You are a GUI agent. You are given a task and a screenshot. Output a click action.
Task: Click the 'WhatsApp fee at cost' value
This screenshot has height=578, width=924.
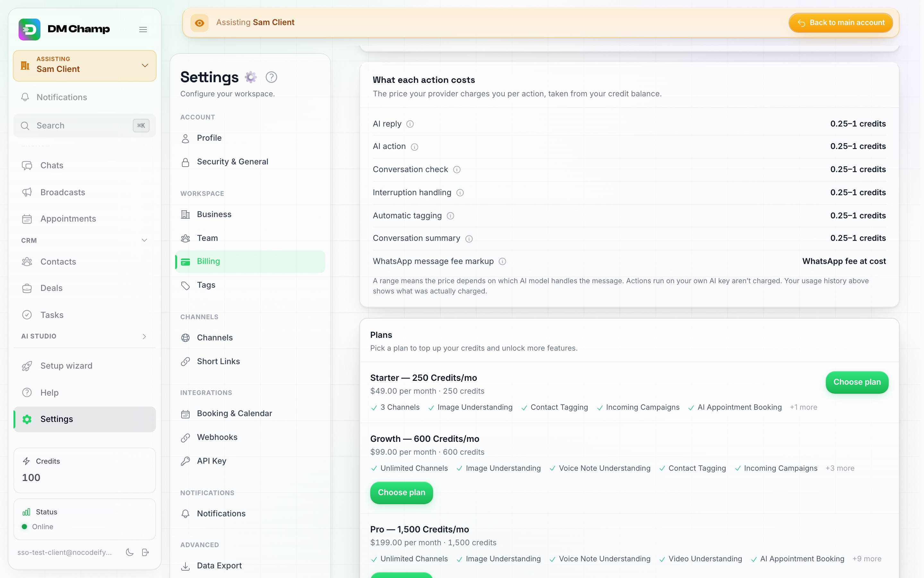[x=844, y=261]
